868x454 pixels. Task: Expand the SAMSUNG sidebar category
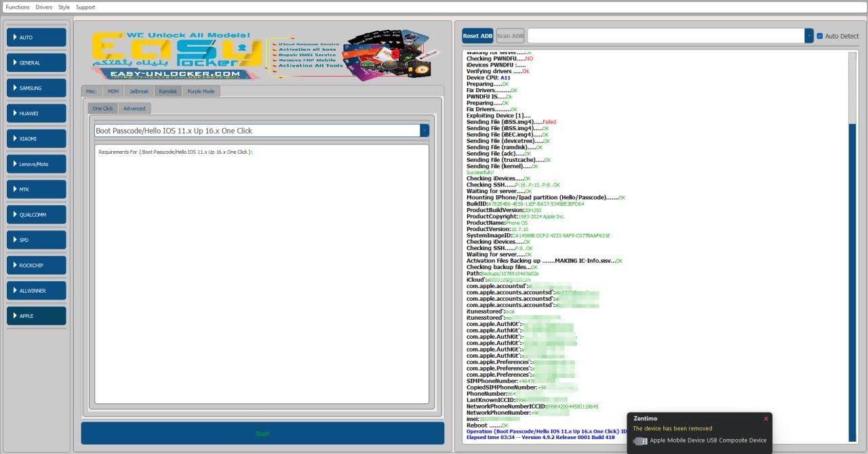[37, 88]
